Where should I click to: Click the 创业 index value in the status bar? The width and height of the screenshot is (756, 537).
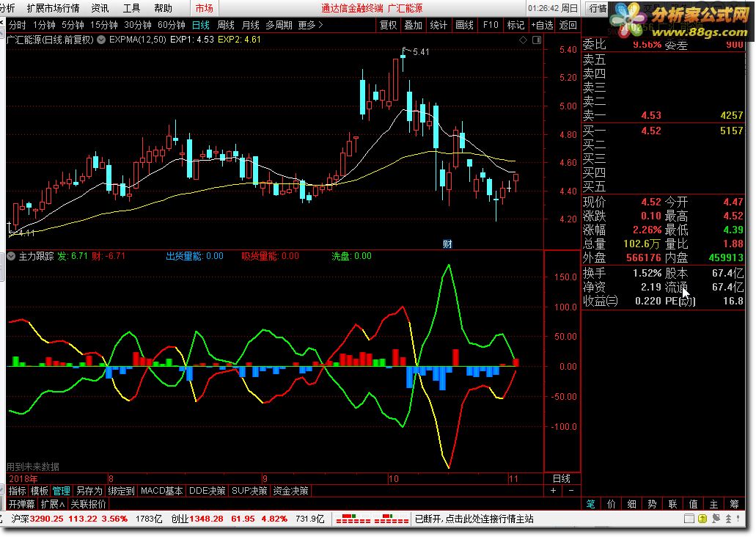pyautogui.click(x=206, y=519)
